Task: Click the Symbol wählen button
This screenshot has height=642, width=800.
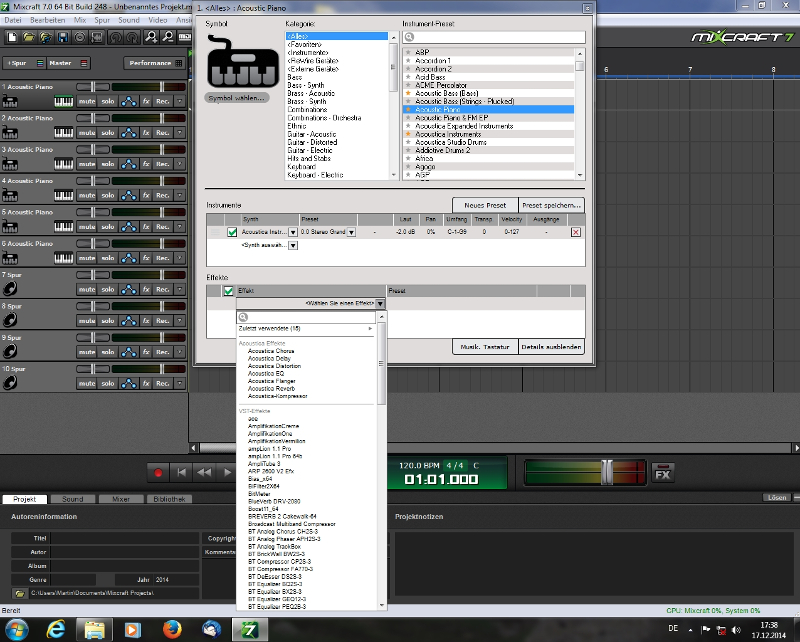Action: pyautogui.click(x=237, y=98)
